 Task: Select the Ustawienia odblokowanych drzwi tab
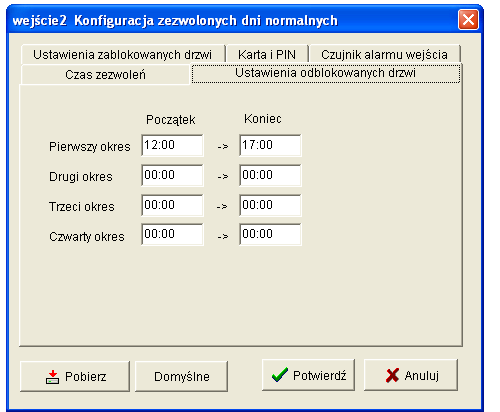326,73
